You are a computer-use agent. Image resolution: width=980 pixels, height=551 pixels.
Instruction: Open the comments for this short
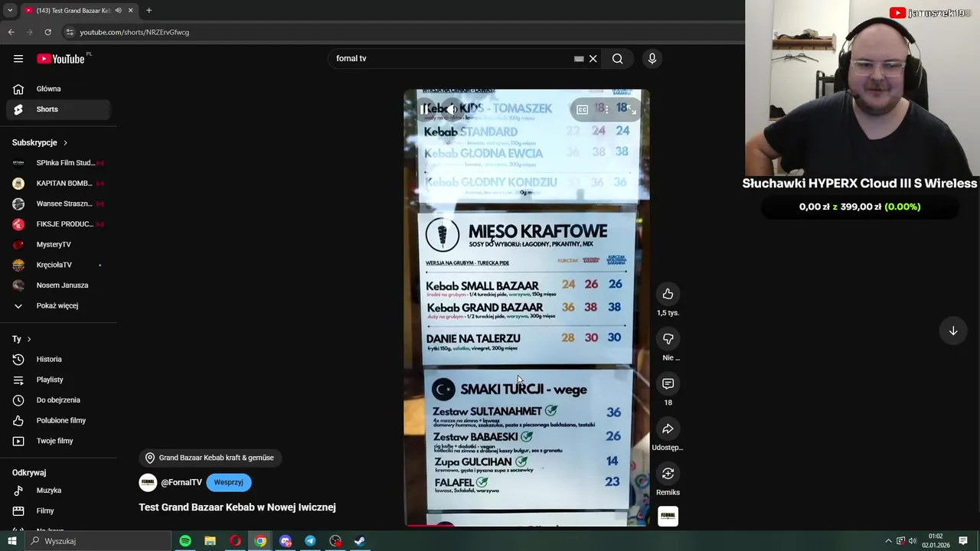[x=668, y=383]
